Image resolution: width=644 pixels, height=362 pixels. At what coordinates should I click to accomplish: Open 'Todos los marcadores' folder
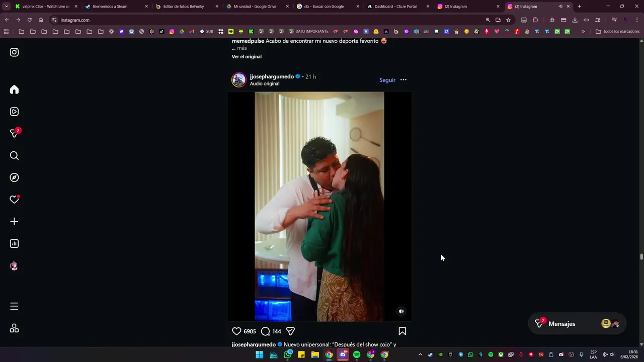point(617,31)
